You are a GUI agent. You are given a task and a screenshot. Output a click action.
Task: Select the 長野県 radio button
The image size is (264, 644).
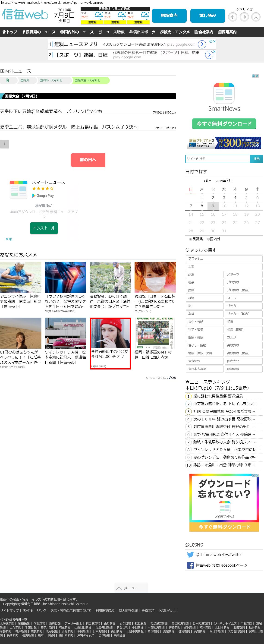click(191, 239)
